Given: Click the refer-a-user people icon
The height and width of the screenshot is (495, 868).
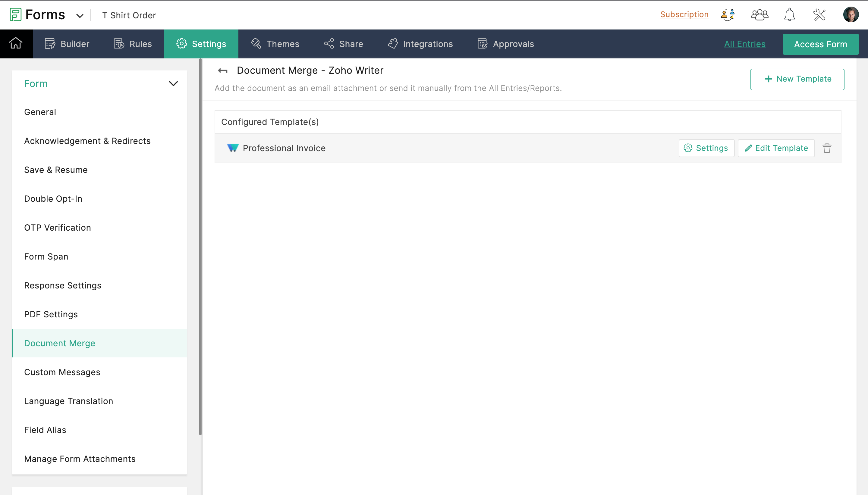Looking at the screenshot, I should click(728, 15).
